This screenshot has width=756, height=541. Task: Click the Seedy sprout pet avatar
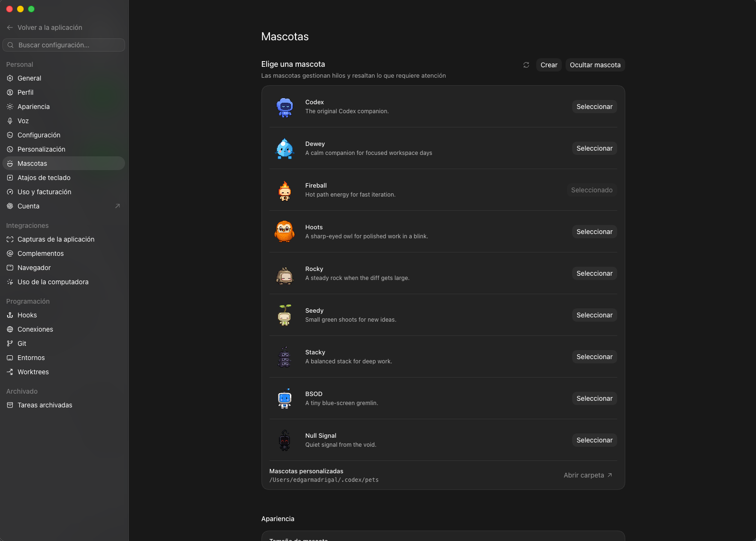[285, 315]
